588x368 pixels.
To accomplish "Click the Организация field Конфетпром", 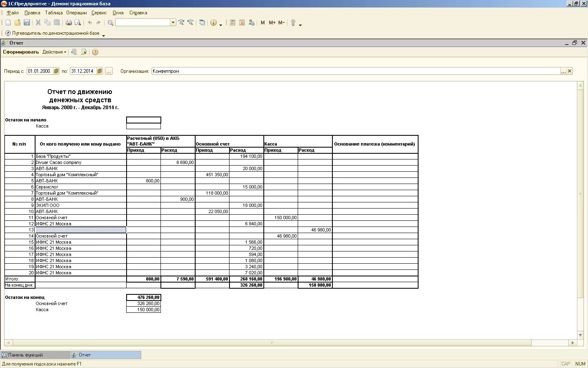I will (x=356, y=71).
